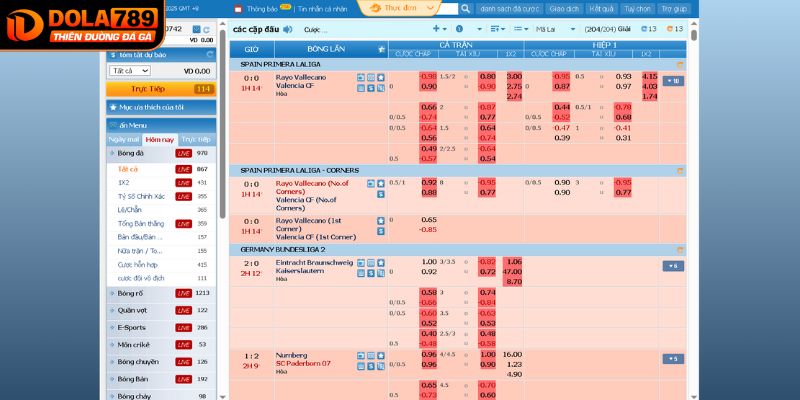Click live icon for Rayo Vallecano No.of Corners
Image resolution: width=800 pixels, height=400 pixels.
pos(371,183)
